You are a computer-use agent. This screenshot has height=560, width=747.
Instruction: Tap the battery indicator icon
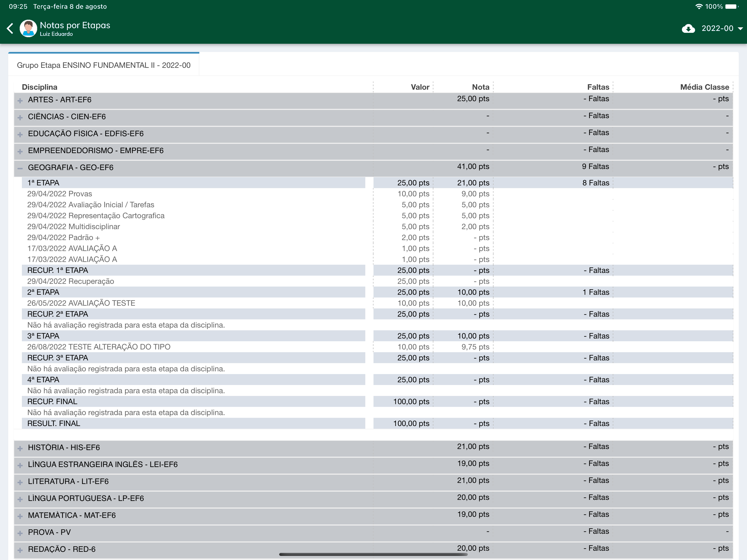click(732, 6)
